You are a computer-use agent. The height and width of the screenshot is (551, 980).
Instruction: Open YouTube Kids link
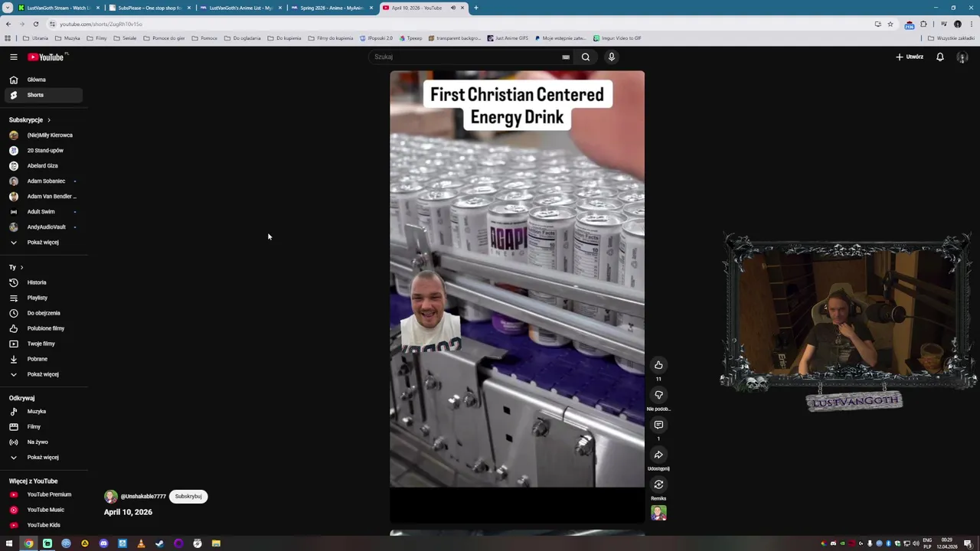pos(42,525)
